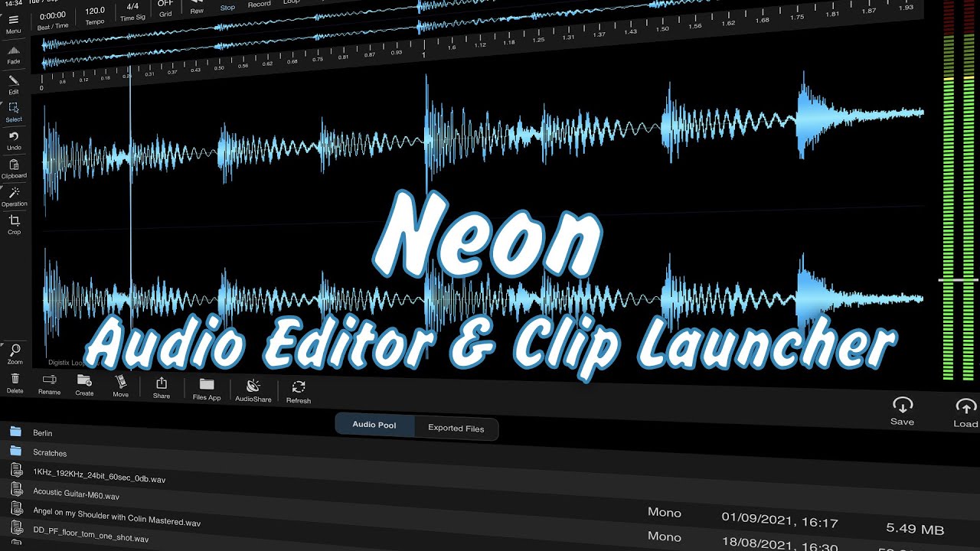The height and width of the screenshot is (551, 980).
Task: Toggle the Grid OFF setting
Action: [x=165, y=8]
